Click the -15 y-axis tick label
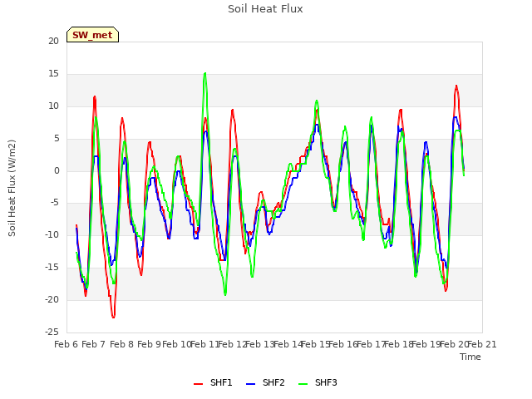This screenshot has width=532, height=399. point(52,268)
